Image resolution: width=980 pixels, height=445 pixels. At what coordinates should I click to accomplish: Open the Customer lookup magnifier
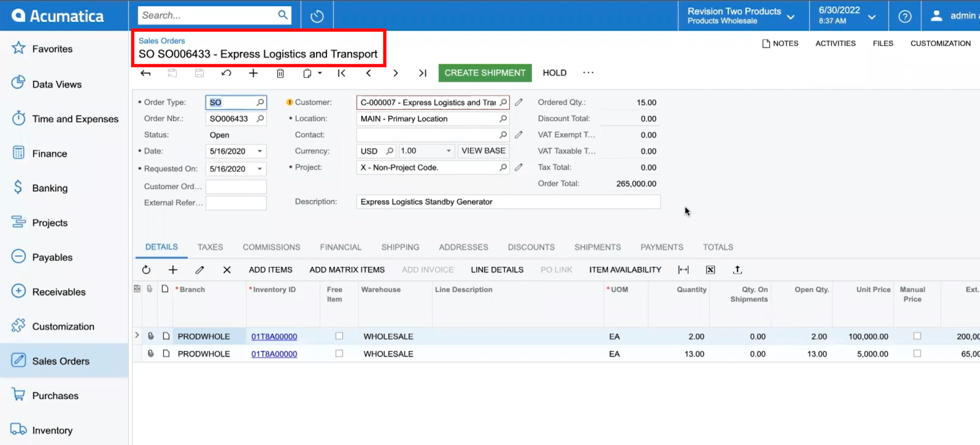pos(503,102)
